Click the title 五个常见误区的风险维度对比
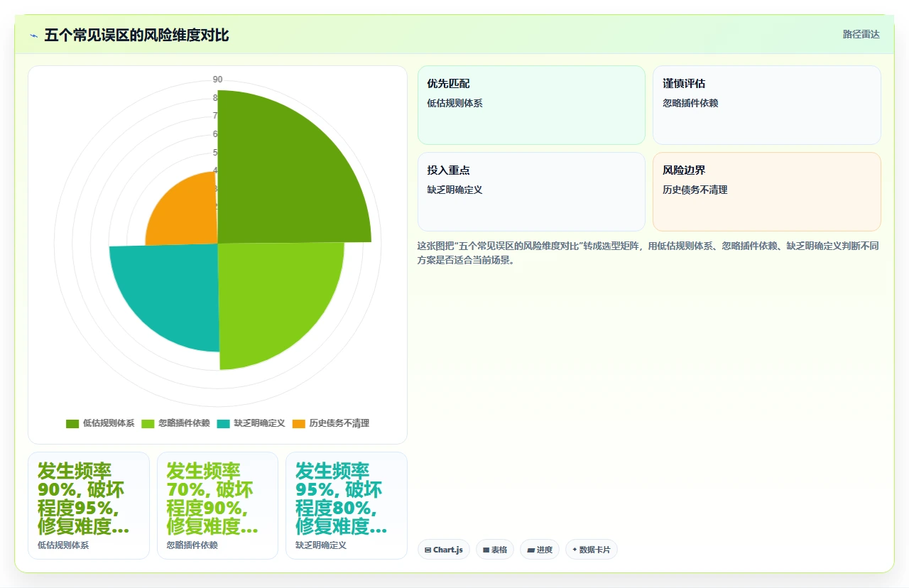This screenshot has width=909, height=588. [136, 36]
